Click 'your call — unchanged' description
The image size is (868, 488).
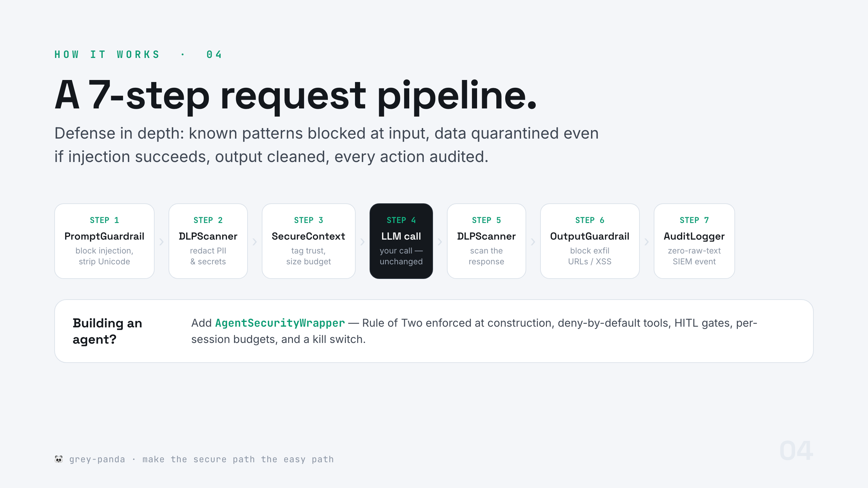401,256
